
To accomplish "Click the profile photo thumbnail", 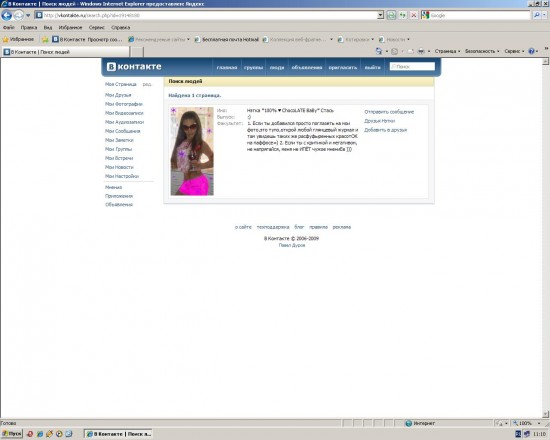I will pos(192,151).
